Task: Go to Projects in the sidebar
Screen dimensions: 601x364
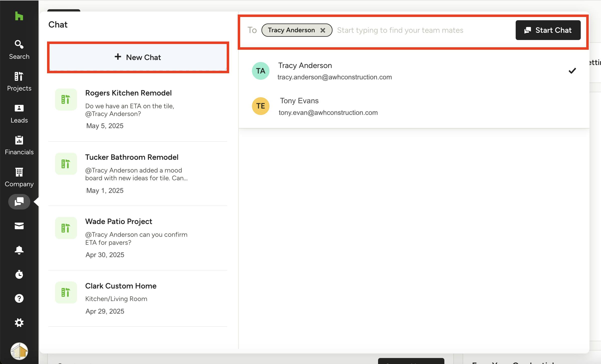Action: (19, 81)
